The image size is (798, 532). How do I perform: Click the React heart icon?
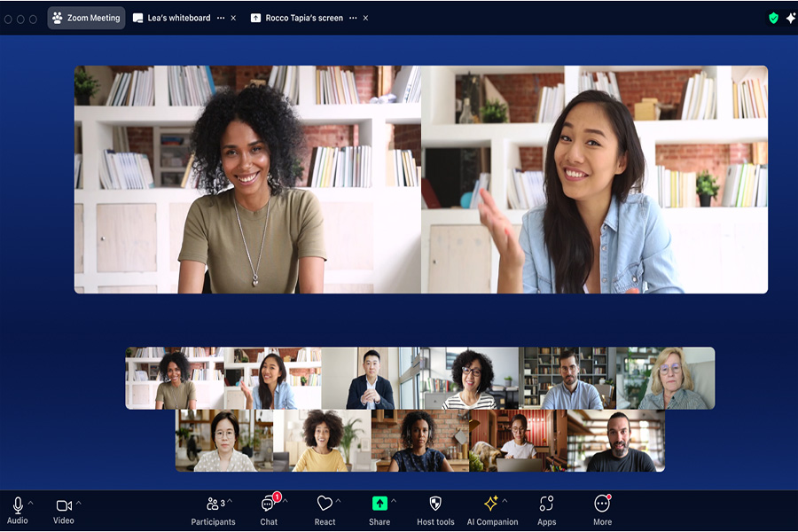tap(325, 505)
